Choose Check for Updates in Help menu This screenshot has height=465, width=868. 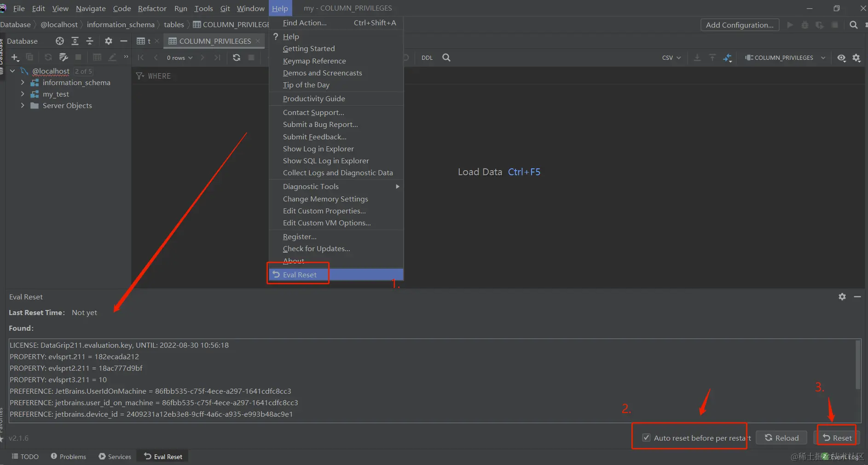[x=336, y=248]
